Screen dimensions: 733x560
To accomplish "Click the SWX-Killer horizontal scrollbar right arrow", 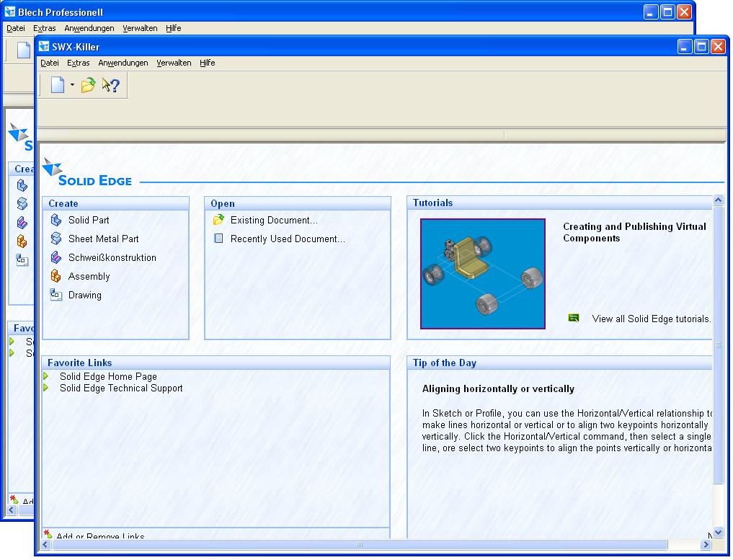I will click(x=706, y=544).
